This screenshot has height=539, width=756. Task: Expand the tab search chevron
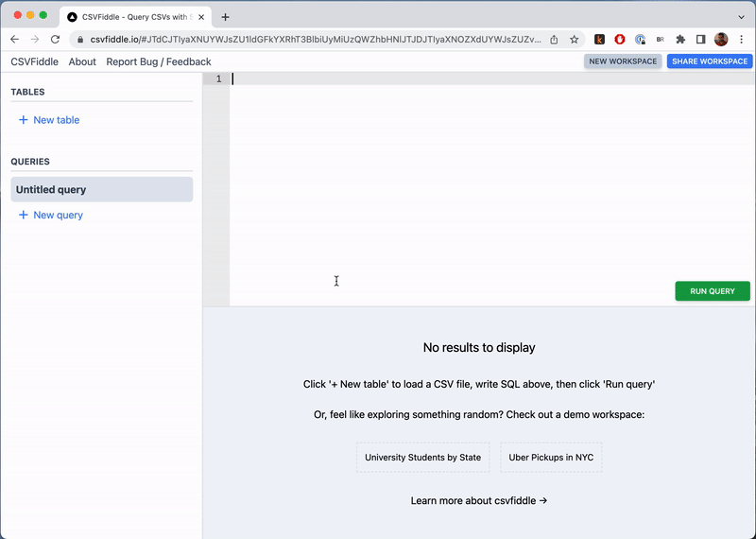click(741, 17)
